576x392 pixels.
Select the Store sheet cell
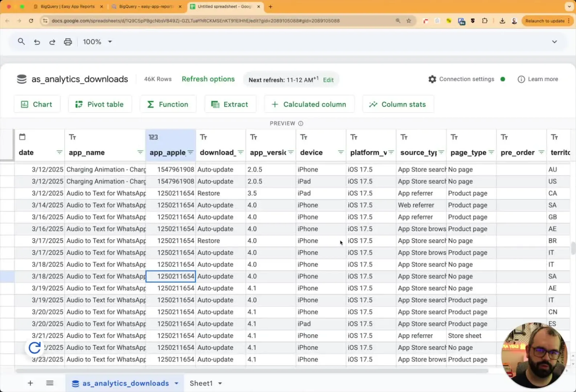coord(471,336)
